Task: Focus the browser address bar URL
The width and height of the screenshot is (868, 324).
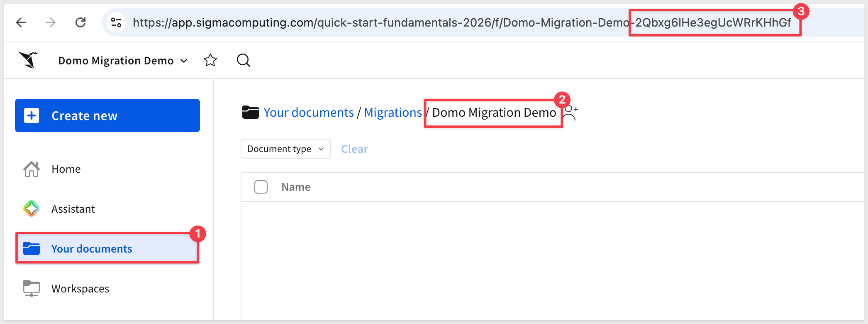Action: pyautogui.click(x=462, y=22)
